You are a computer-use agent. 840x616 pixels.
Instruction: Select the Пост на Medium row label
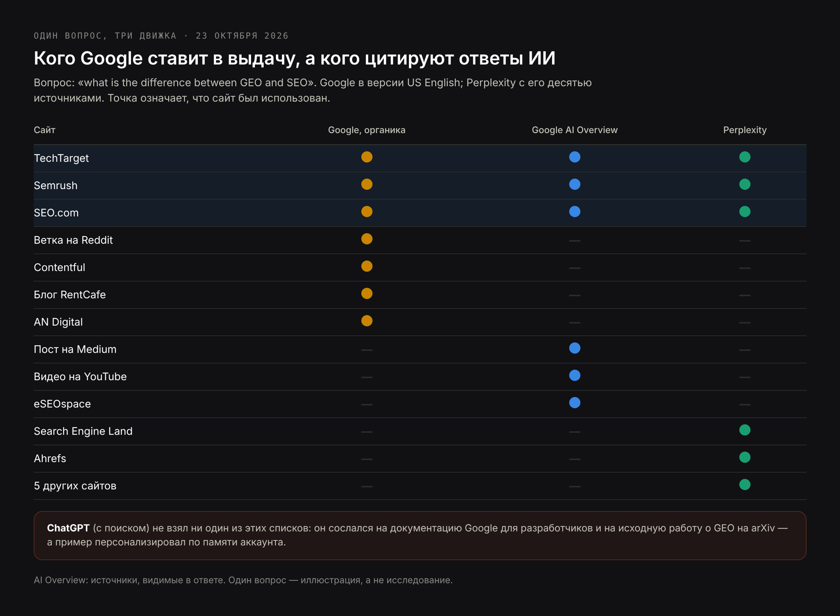[75, 349]
